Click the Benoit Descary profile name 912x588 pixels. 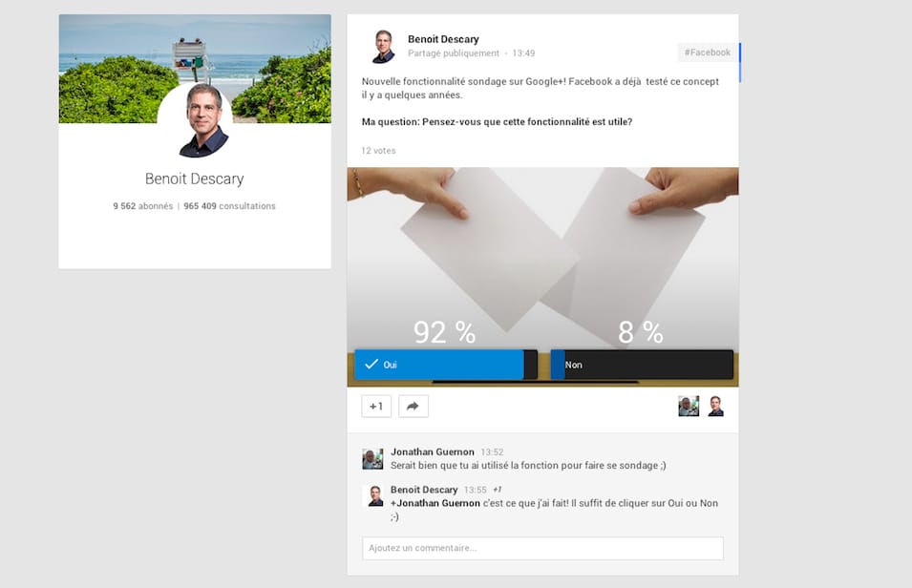[195, 178]
